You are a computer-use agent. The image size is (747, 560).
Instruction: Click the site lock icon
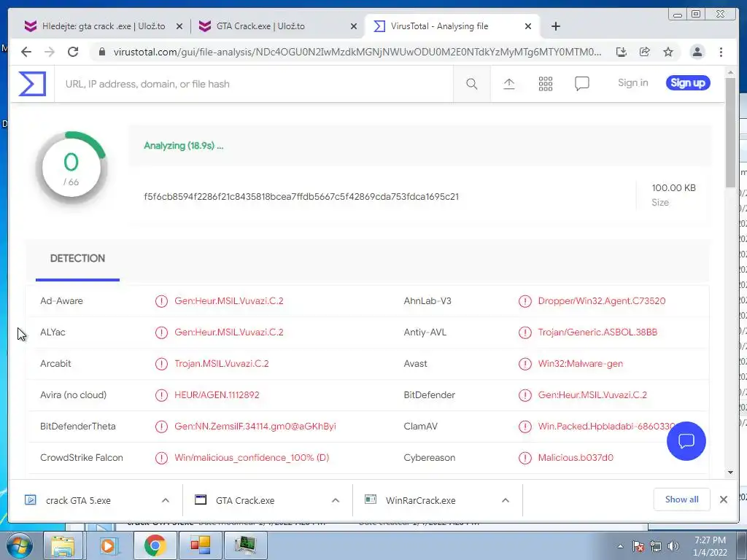point(101,52)
